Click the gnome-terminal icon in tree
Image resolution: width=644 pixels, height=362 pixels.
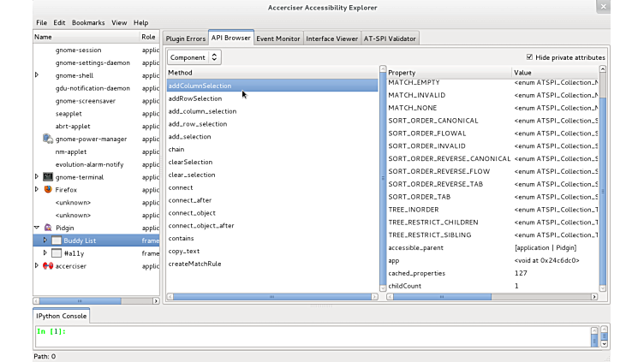[x=48, y=177]
